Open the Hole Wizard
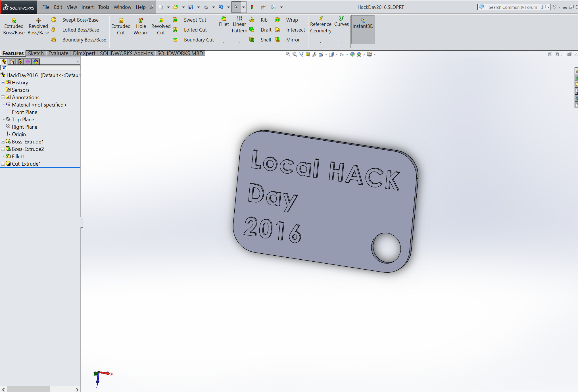Screen dimensions: 578x392 [x=141, y=26]
